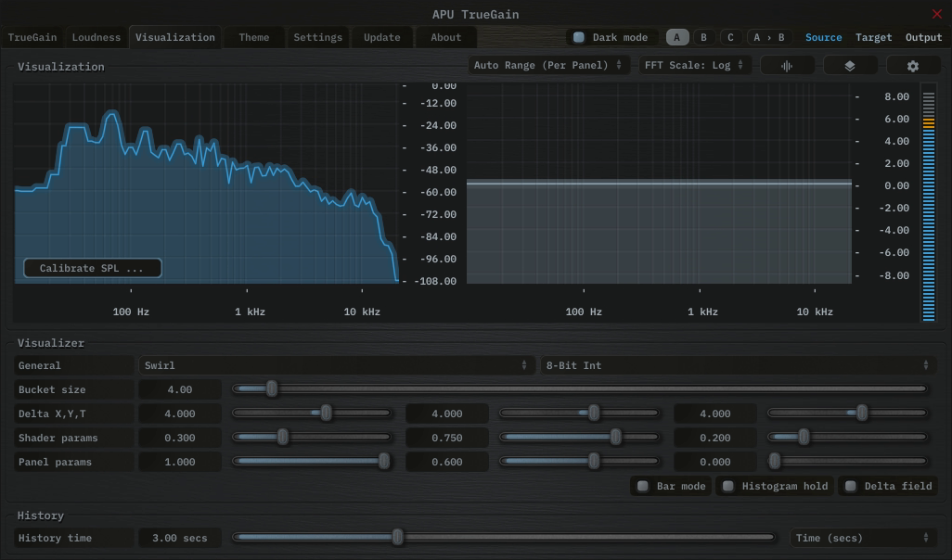The height and width of the screenshot is (560, 952).
Task: Select preset slot A
Action: click(x=676, y=38)
